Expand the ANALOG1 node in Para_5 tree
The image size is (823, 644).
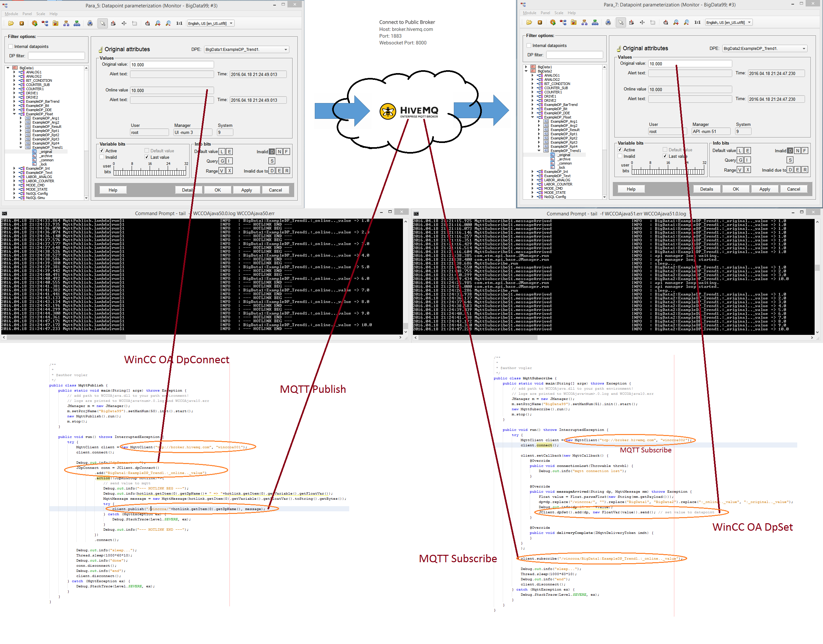[x=14, y=72]
